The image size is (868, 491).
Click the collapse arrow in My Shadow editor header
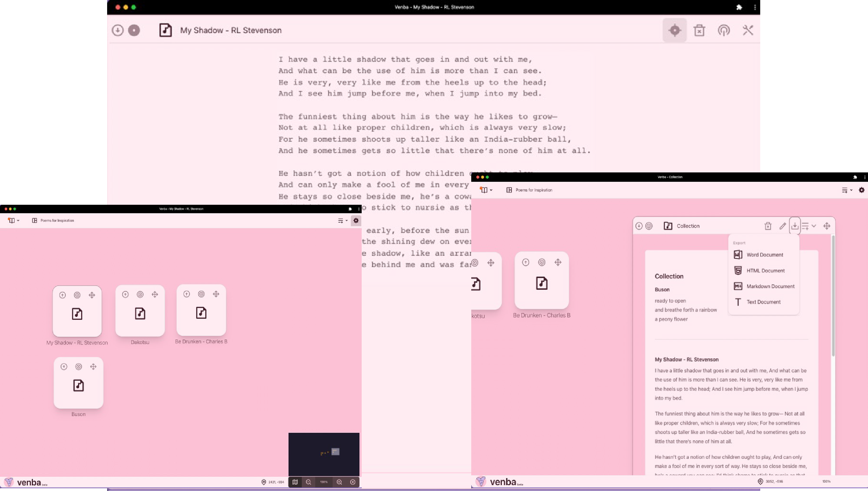click(x=118, y=30)
